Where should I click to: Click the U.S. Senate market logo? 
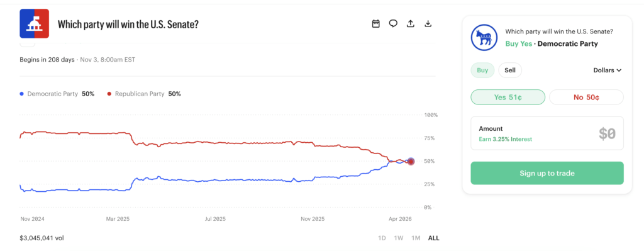[35, 23]
